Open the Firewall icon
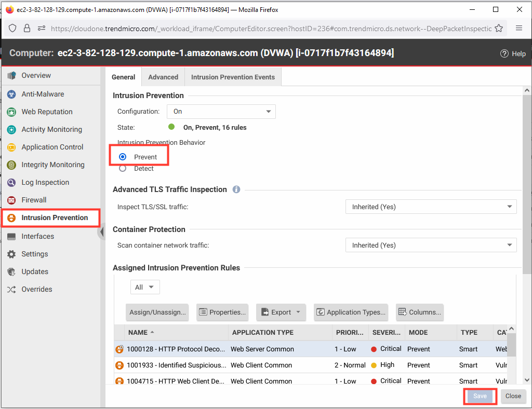The width and height of the screenshot is (532, 409). pos(11,200)
